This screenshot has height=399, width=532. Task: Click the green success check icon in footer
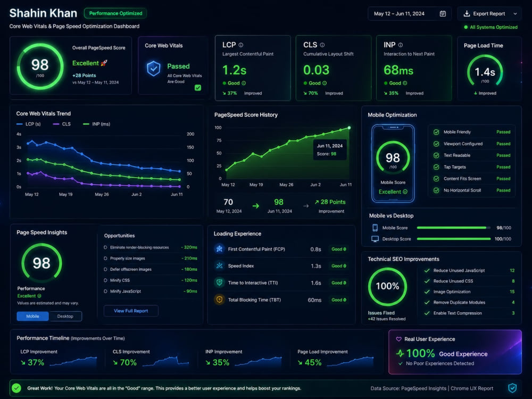[x=16, y=388]
